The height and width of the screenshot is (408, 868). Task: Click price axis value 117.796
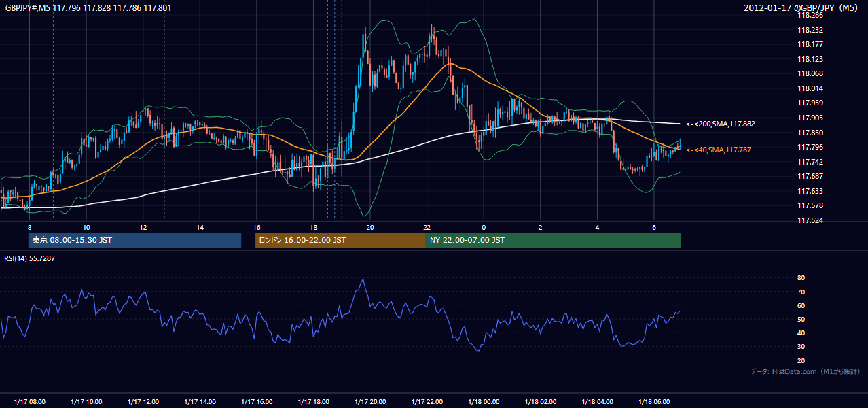click(810, 147)
